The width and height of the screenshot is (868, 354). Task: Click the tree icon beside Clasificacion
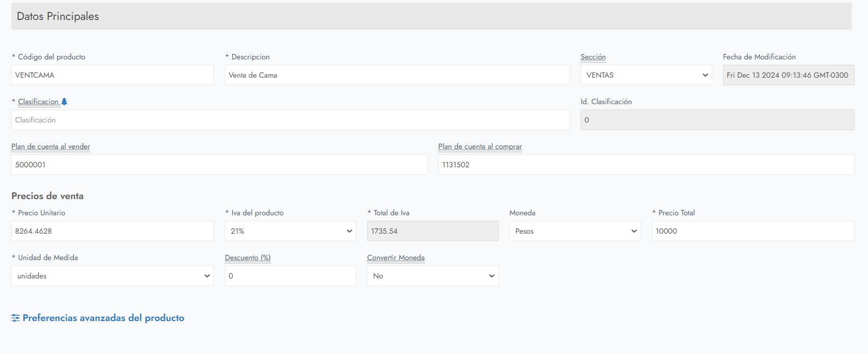64,101
